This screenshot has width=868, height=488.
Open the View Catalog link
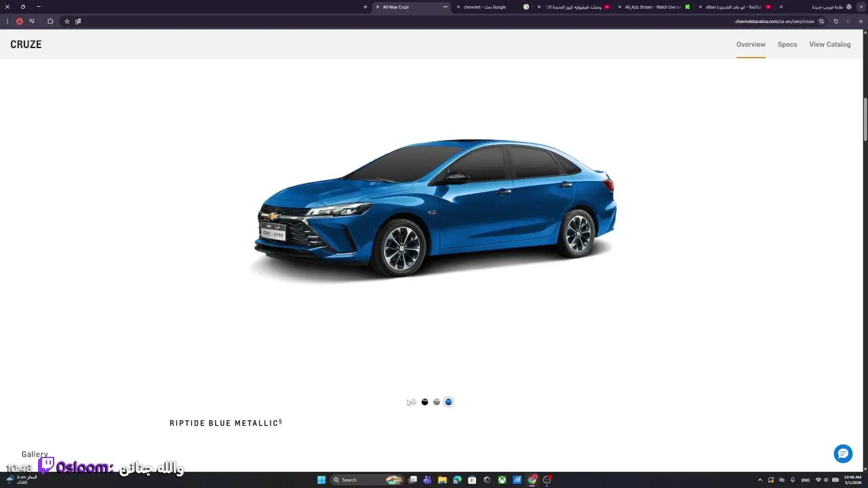(x=829, y=44)
